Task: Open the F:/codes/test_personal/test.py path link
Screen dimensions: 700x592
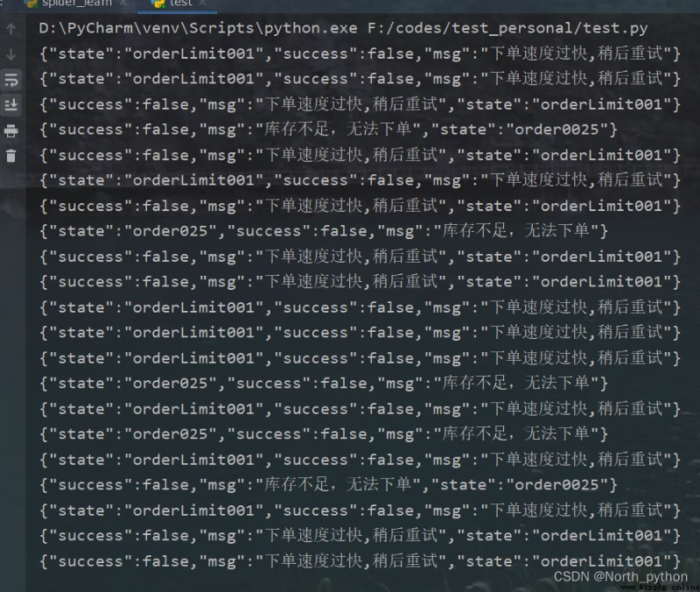Action: [x=507, y=28]
